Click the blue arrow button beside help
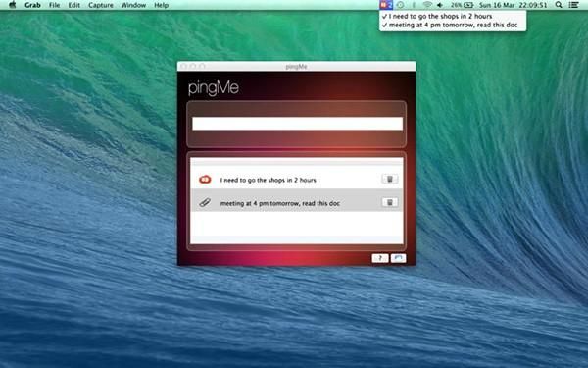The width and height of the screenshot is (588, 368). click(x=398, y=258)
